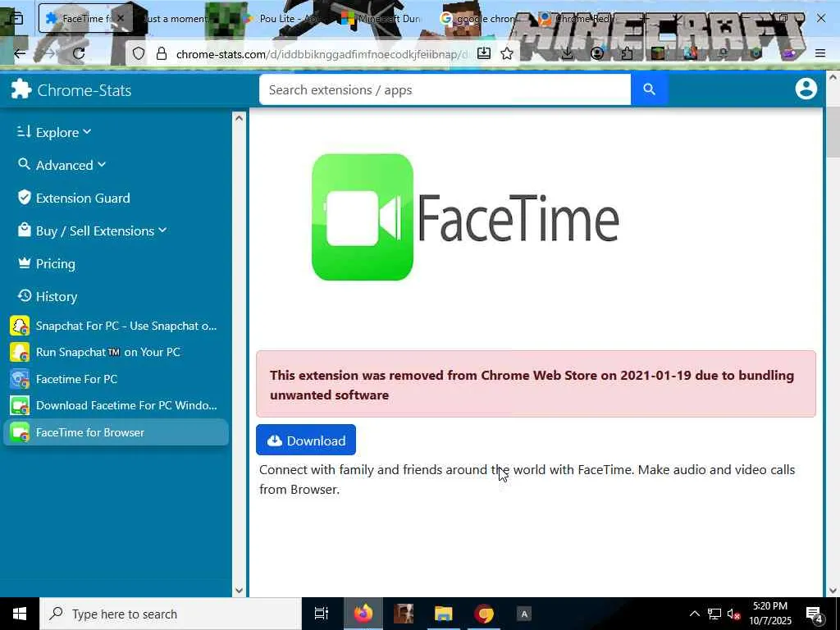Bookmark this page with the star icon
This screenshot has height=630, width=840.
[x=507, y=53]
